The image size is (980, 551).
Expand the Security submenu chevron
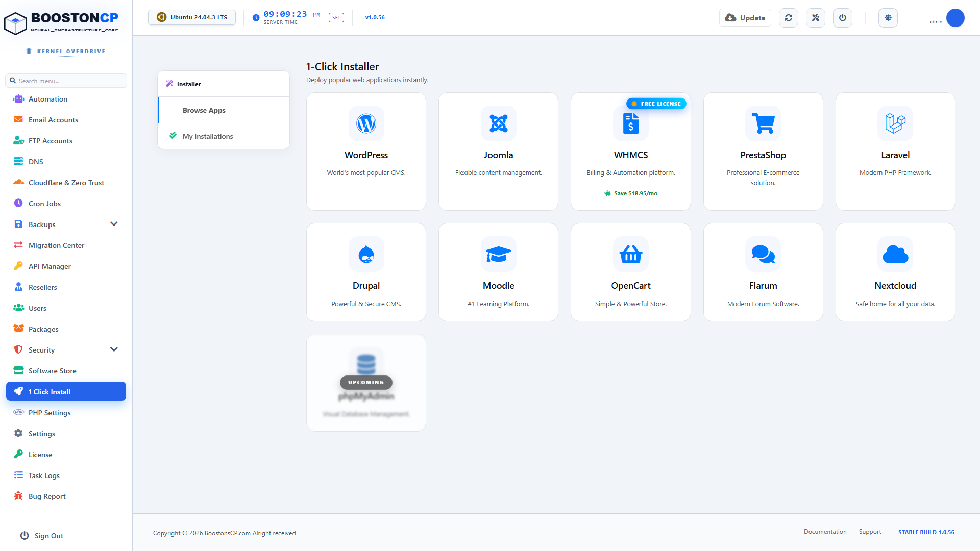(114, 349)
